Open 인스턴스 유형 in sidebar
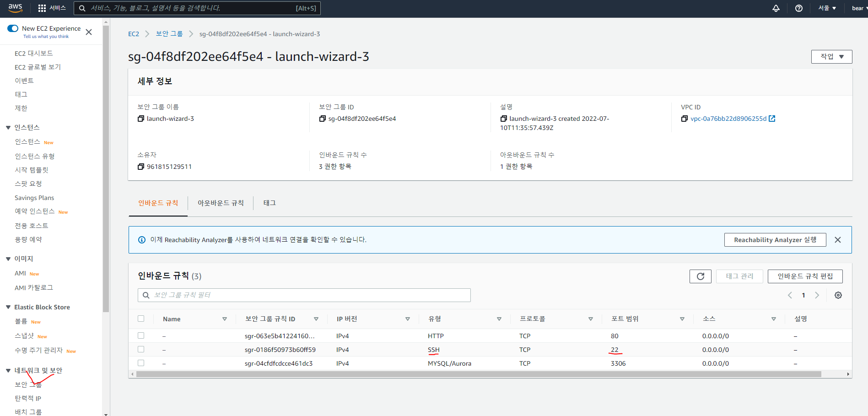Screen dimensions: 868x416 click(35, 157)
